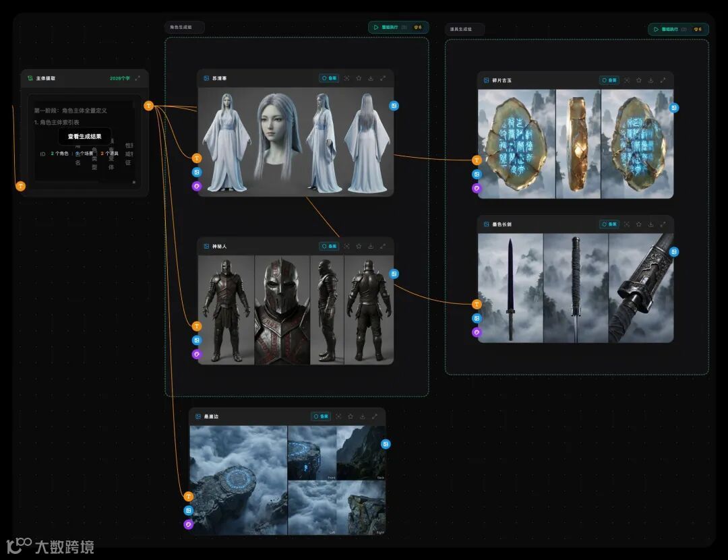The width and height of the screenshot is (728, 560).
Task: Open the armored knight character image
Action: point(296,310)
